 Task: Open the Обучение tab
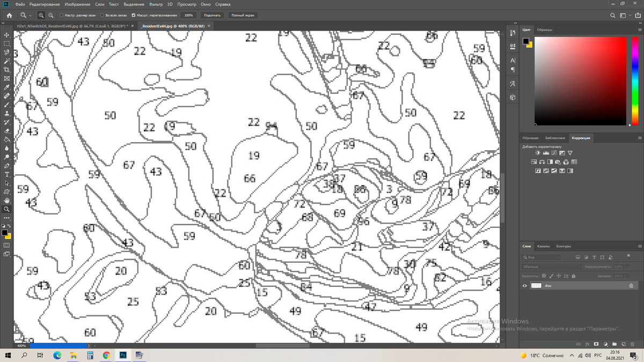pos(531,138)
